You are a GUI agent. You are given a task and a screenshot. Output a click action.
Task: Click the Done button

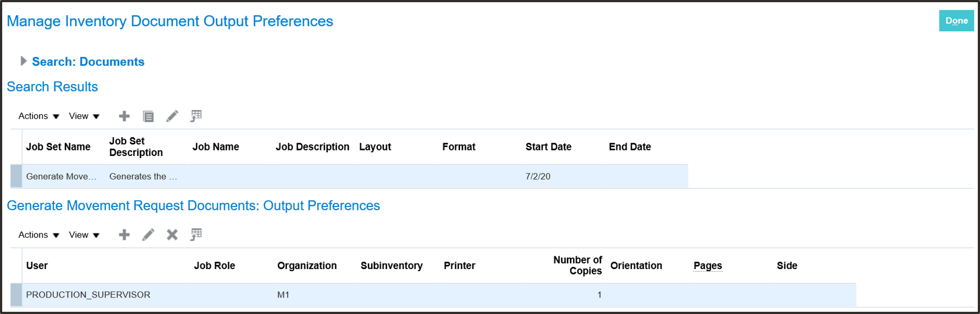(956, 21)
